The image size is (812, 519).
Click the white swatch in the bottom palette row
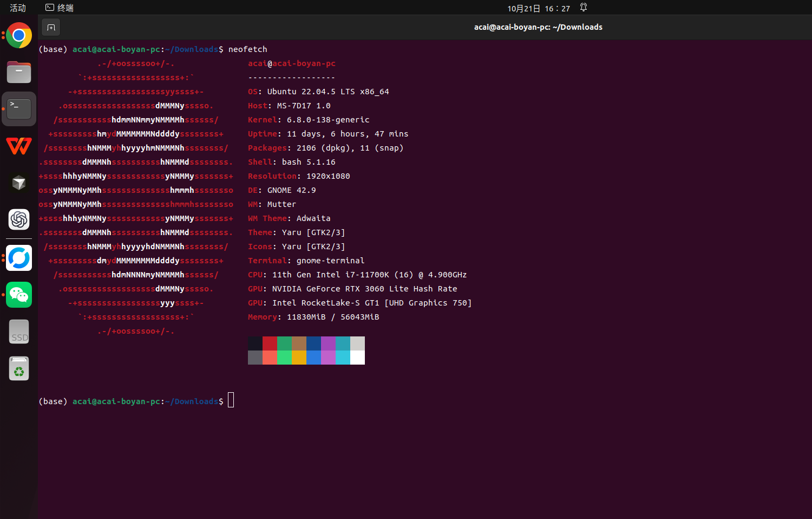(x=357, y=358)
